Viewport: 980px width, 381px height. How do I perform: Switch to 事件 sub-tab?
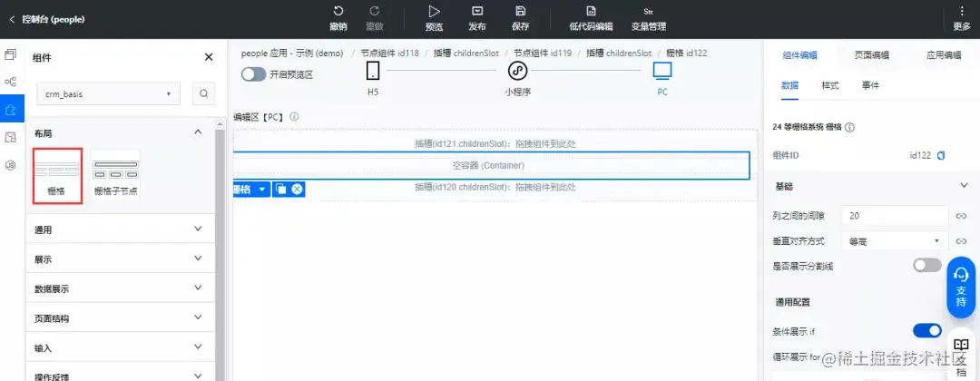point(870,85)
